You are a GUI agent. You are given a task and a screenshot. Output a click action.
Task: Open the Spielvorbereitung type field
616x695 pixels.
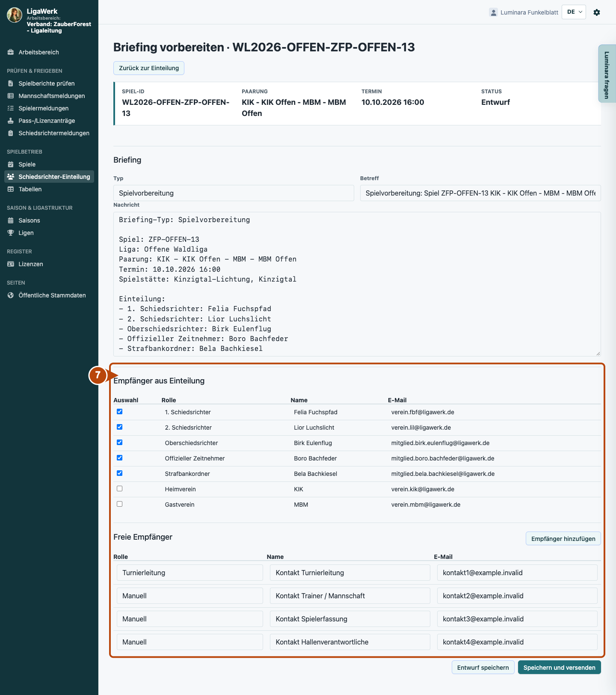pyautogui.click(x=234, y=193)
